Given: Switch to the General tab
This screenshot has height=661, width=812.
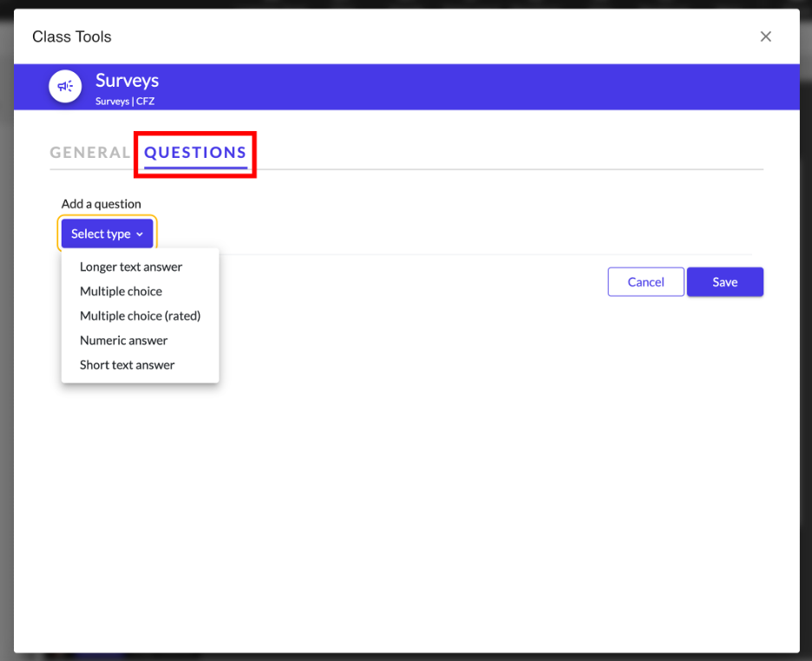Looking at the screenshot, I should click(x=90, y=153).
